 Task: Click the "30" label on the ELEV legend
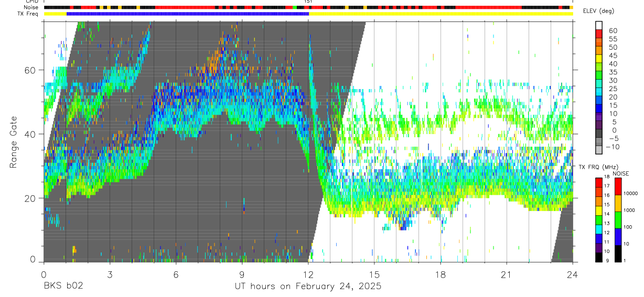tap(613, 80)
